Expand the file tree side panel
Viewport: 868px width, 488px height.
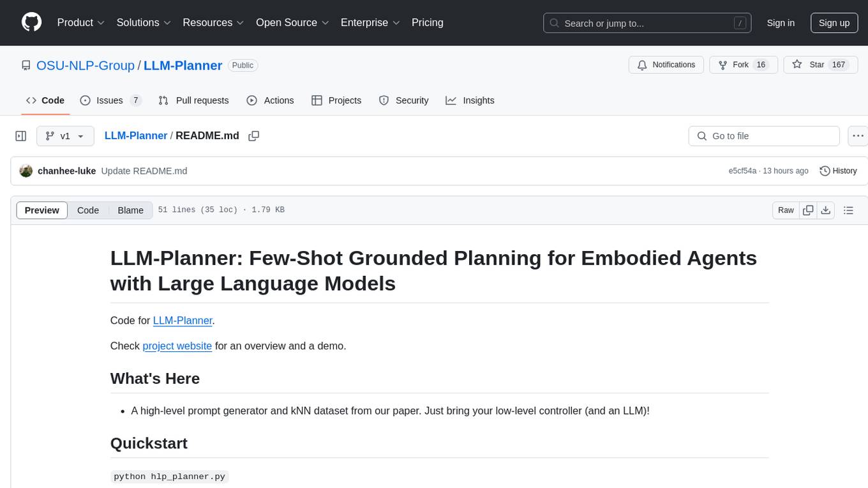pos(21,136)
